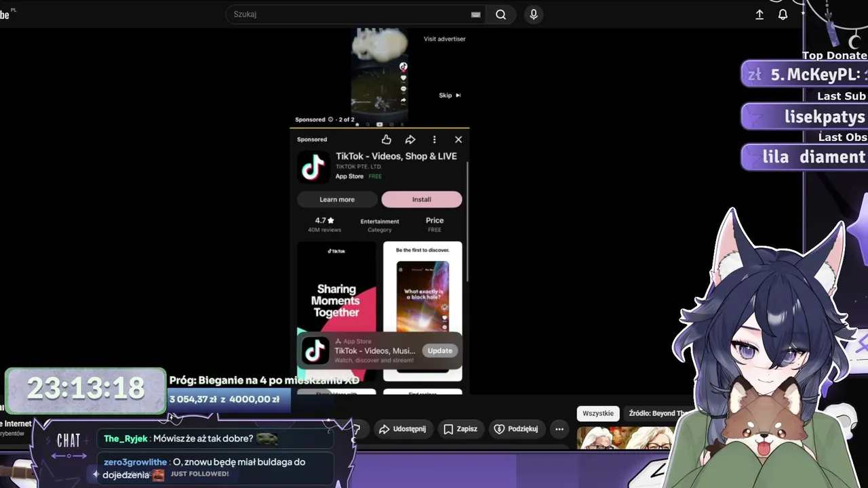Viewport: 868px width, 488px height.
Task: Skip the video advertisement
Action: click(450, 96)
